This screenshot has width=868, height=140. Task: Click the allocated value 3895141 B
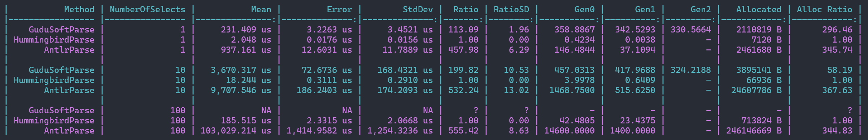[759, 70]
